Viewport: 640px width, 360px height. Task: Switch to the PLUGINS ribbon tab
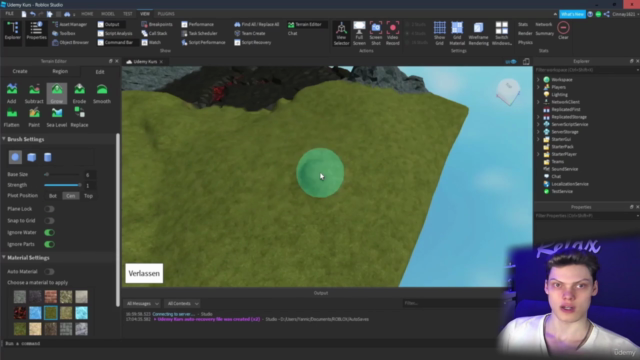pyautogui.click(x=166, y=14)
